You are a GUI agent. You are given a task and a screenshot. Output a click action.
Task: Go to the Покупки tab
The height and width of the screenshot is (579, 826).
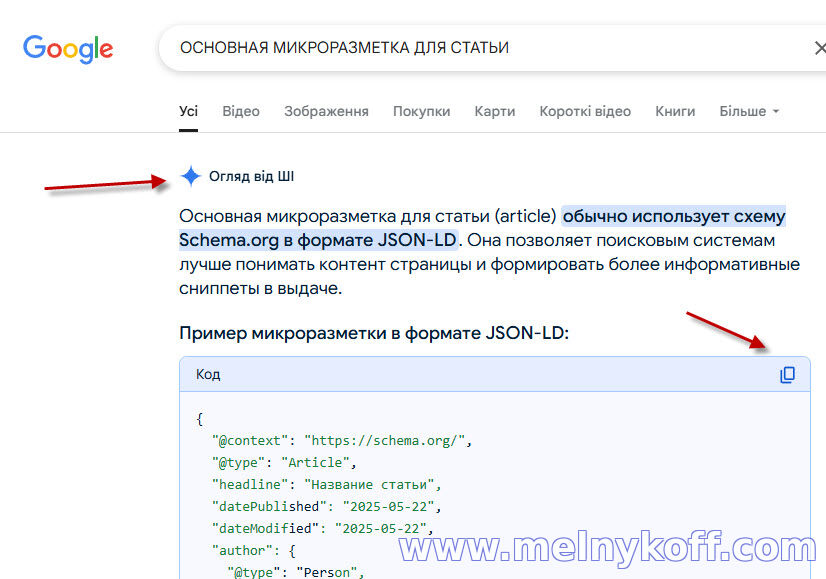(421, 111)
